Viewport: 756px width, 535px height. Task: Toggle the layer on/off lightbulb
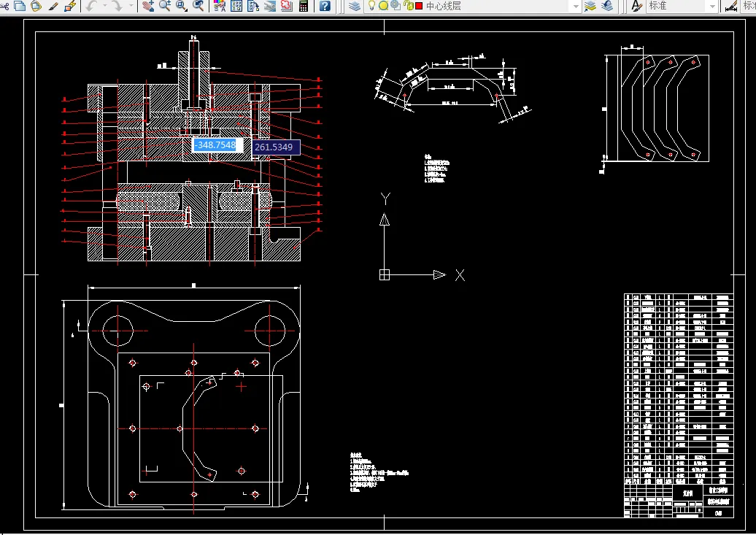coord(371,6)
